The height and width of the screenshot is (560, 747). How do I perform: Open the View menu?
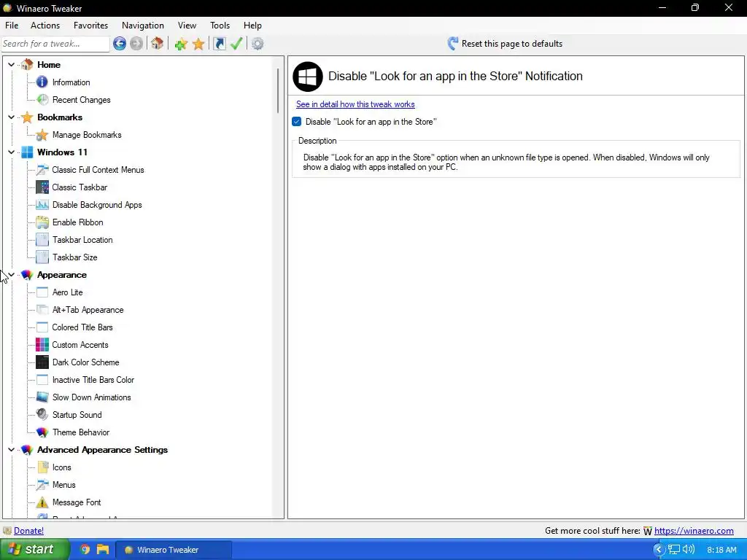187,26
